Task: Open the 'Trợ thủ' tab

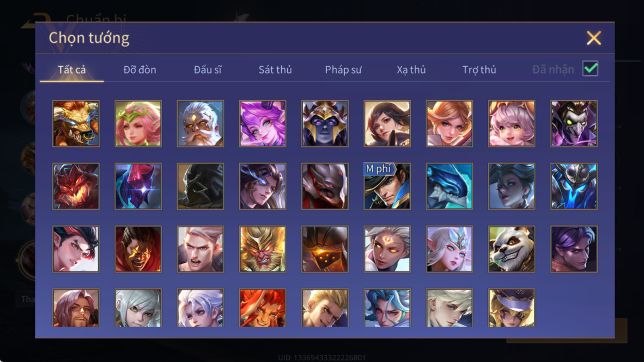Action: 479,70
